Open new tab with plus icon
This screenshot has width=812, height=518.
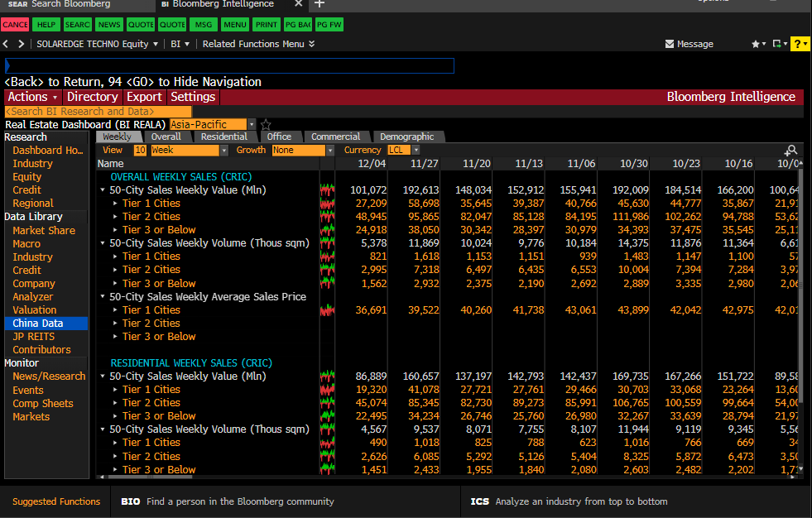pos(320,5)
